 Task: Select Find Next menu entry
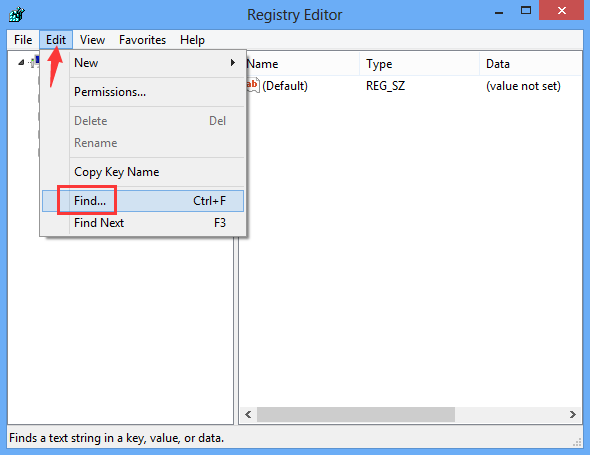coord(143,223)
